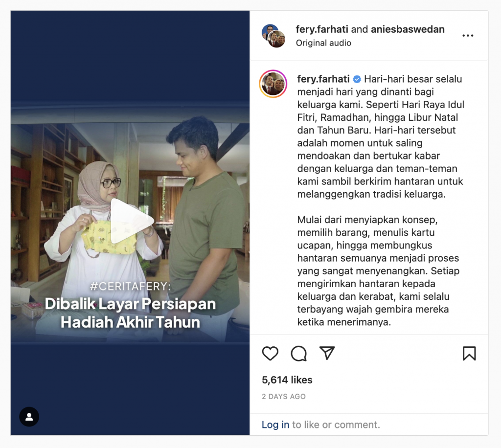Open aniesbaswedan profile link
The height and width of the screenshot is (448, 501).
point(408,29)
